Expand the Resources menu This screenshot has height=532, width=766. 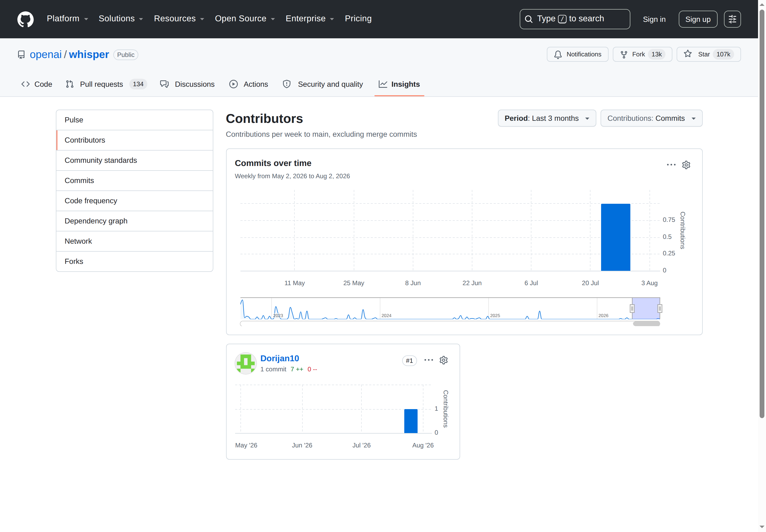[179, 19]
